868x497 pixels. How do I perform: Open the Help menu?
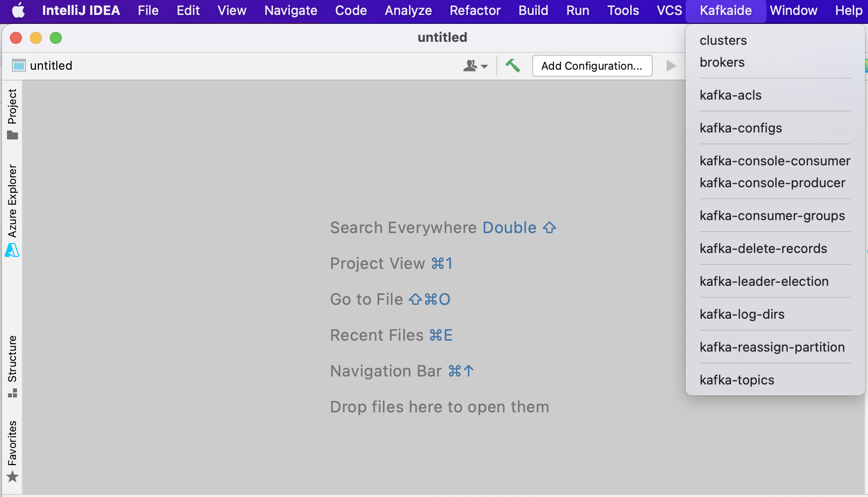(849, 10)
